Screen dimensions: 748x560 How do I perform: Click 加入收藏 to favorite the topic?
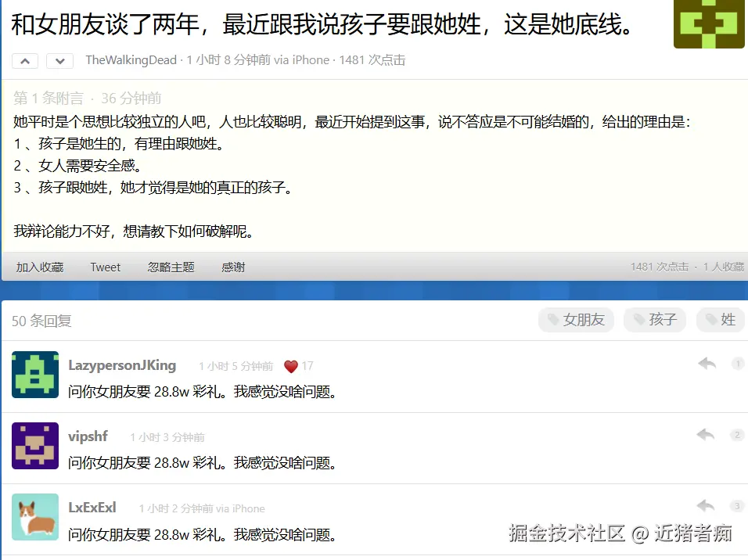[x=39, y=267]
